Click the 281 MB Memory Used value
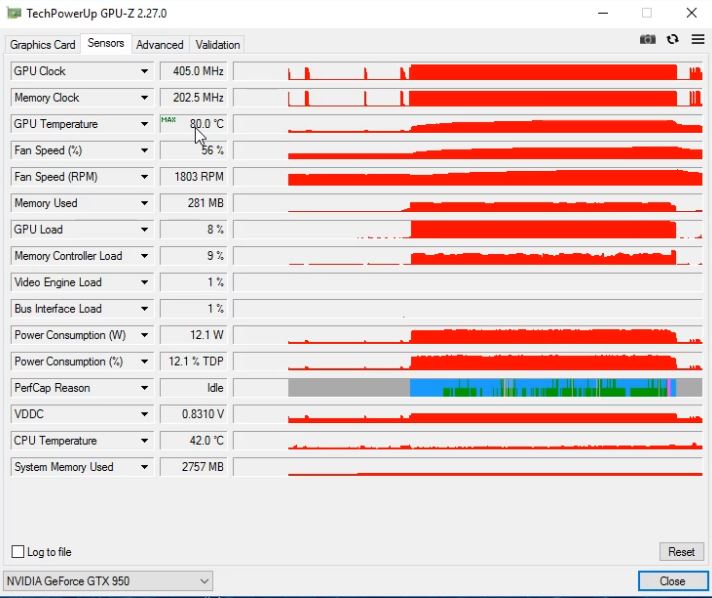The image size is (712, 598). click(193, 203)
